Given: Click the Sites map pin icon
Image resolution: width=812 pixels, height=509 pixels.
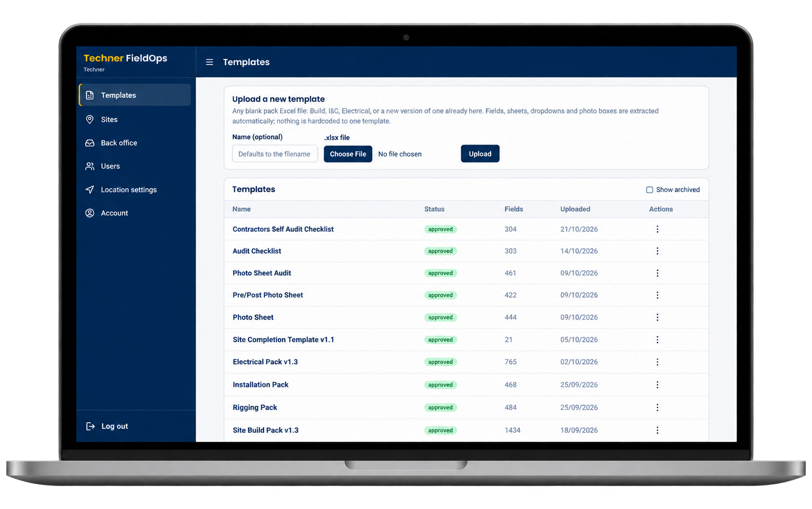Looking at the screenshot, I should click(x=90, y=119).
